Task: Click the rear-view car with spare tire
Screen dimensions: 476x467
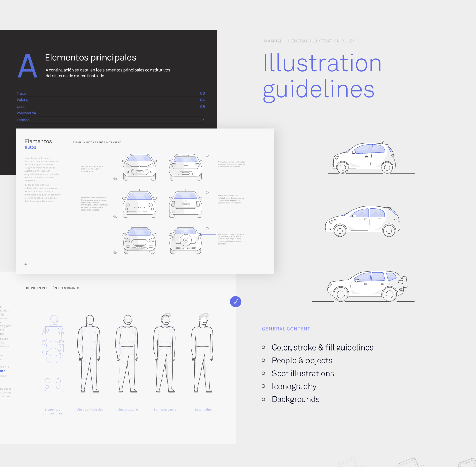Action: (x=186, y=240)
